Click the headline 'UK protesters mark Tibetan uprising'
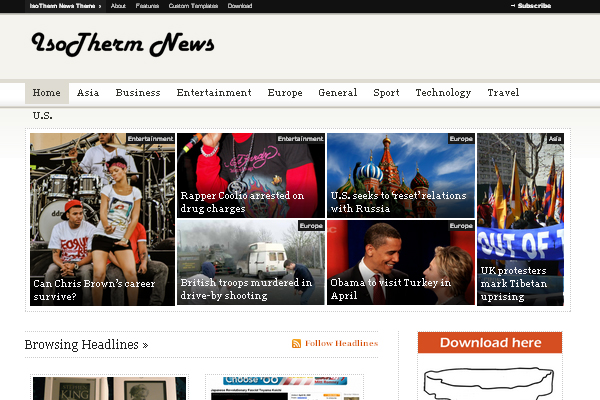Screen dimensions: 600x400 point(514,284)
